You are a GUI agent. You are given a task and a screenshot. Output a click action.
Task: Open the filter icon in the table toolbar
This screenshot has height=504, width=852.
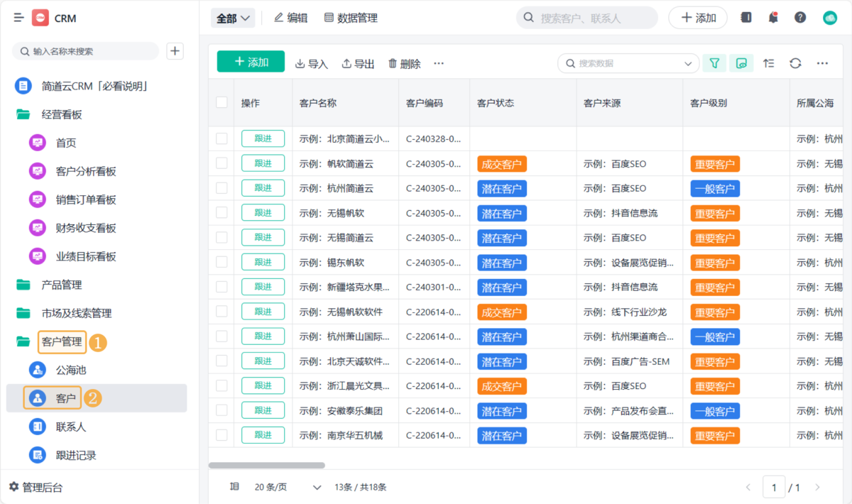[714, 63]
